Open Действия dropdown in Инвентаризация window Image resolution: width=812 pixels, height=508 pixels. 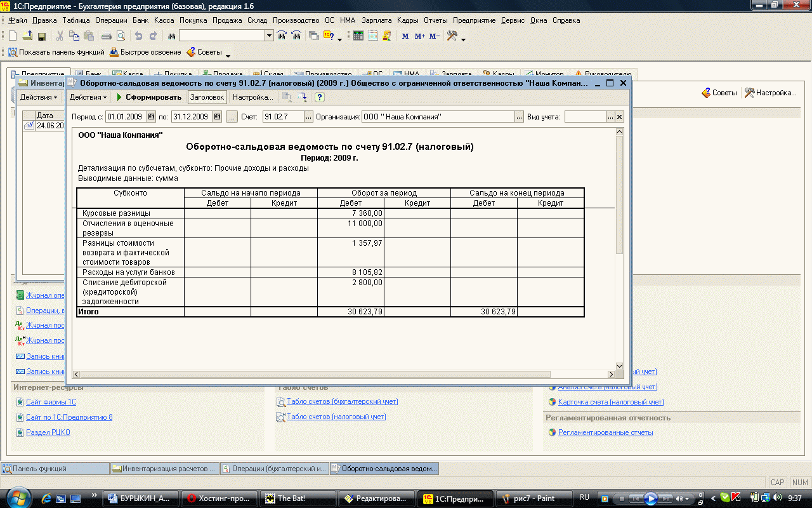38,97
